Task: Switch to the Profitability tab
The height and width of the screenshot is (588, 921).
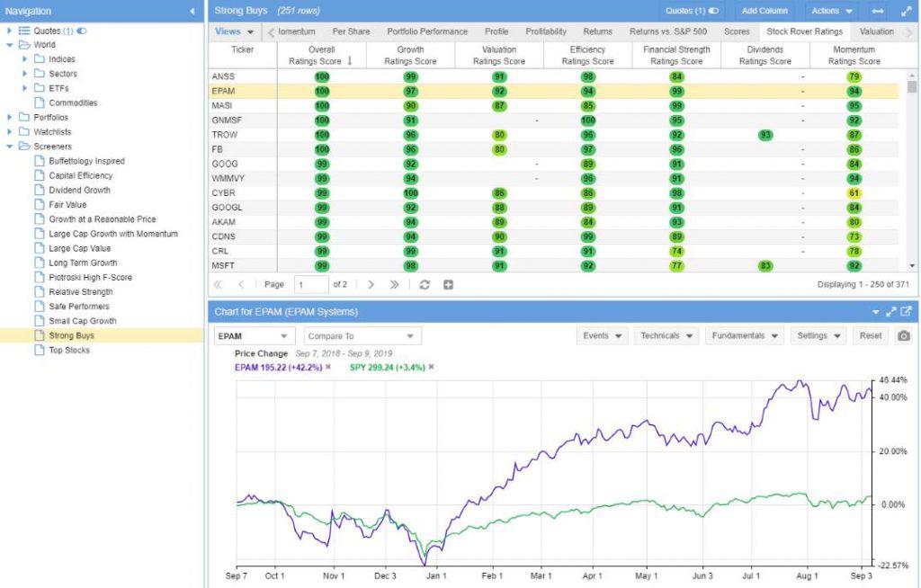Action: point(545,30)
